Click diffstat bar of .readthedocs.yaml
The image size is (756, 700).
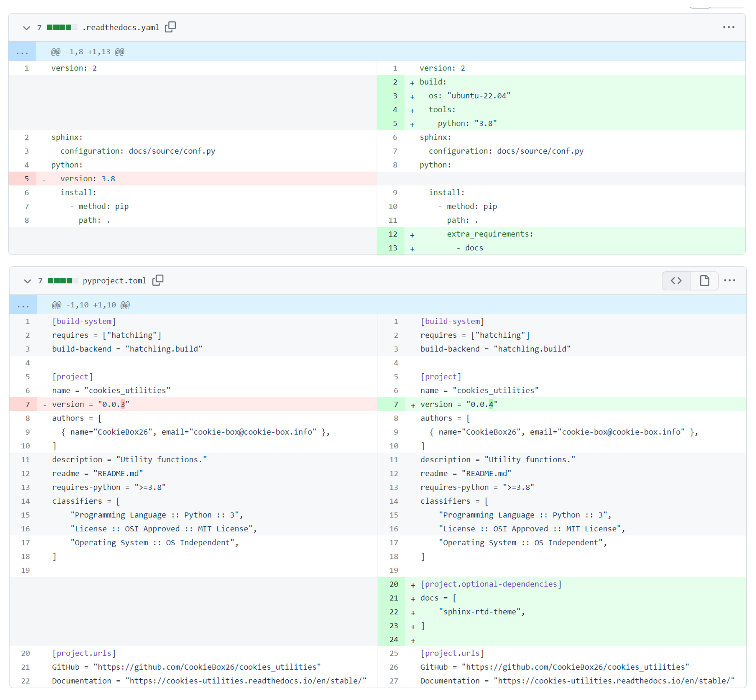[x=62, y=27]
